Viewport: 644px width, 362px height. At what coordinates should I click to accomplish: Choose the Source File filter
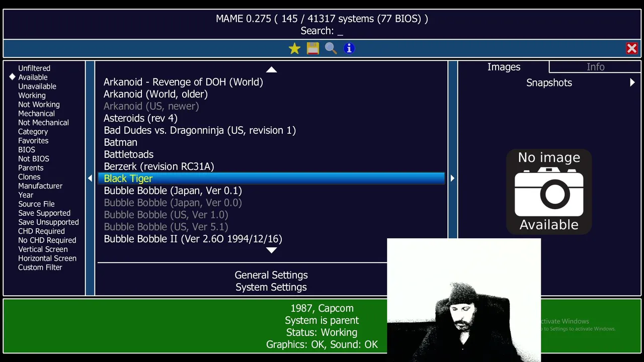pyautogui.click(x=36, y=204)
